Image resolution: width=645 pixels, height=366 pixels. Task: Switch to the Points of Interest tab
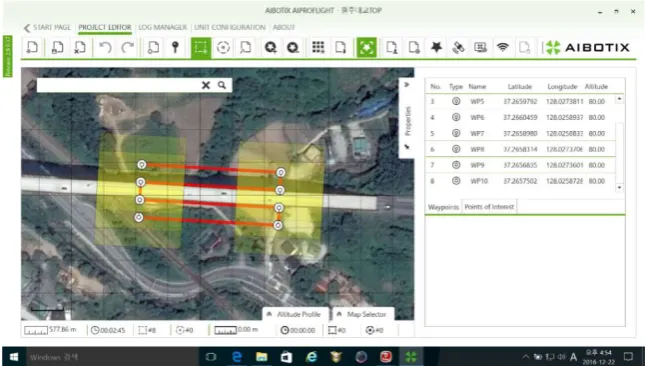[x=489, y=207]
